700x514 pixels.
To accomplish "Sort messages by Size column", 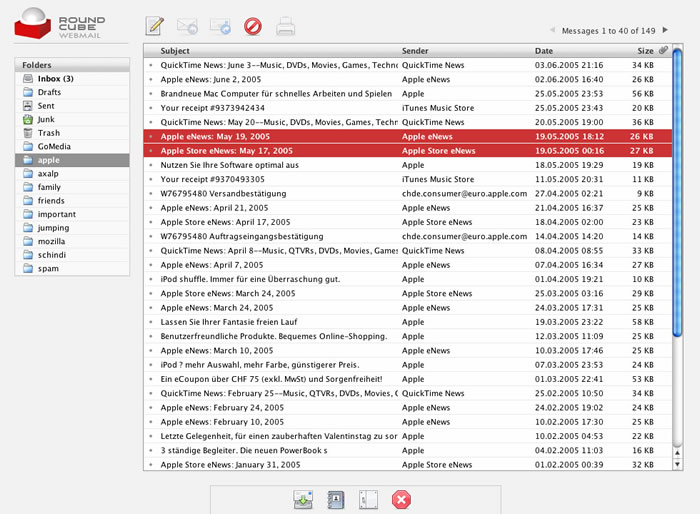I will pos(645,51).
